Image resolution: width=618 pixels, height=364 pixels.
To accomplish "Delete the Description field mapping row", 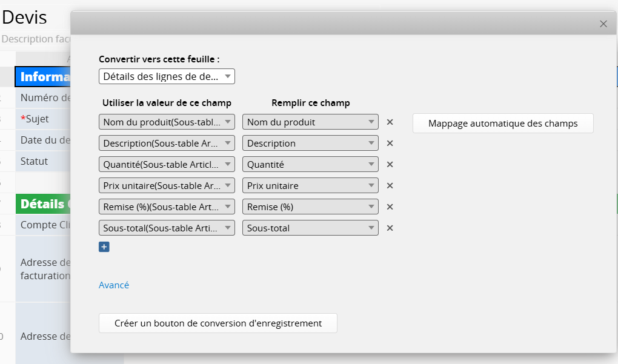I will (x=390, y=144).
